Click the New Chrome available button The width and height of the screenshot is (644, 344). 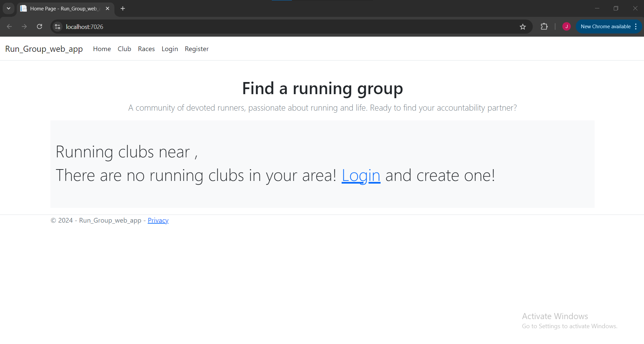click(x=605, y=27)
